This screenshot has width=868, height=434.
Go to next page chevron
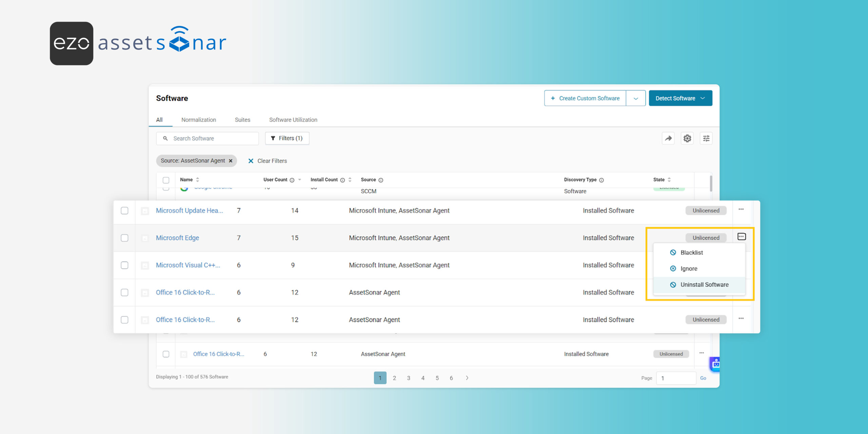pos(467,378)
